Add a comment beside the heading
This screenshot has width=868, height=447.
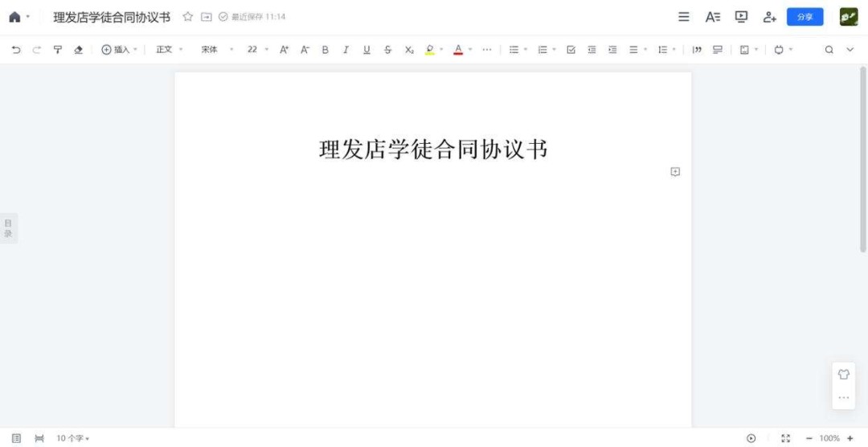[675, 172]
